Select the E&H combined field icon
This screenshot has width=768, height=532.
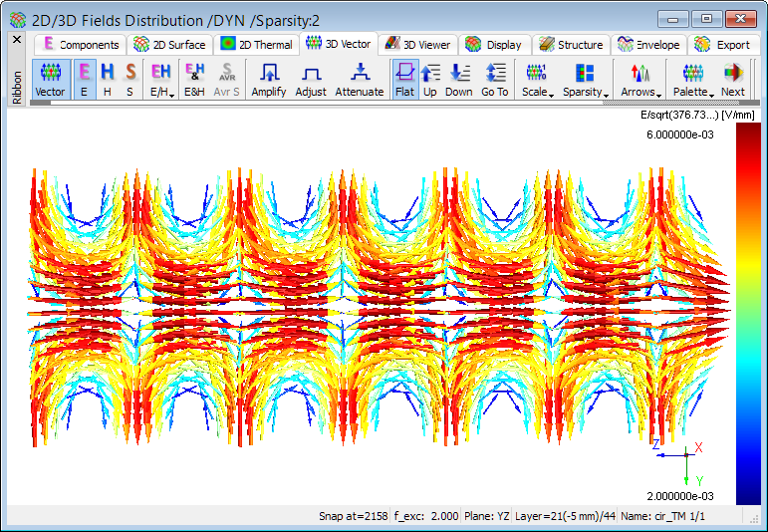coord(195,79)
